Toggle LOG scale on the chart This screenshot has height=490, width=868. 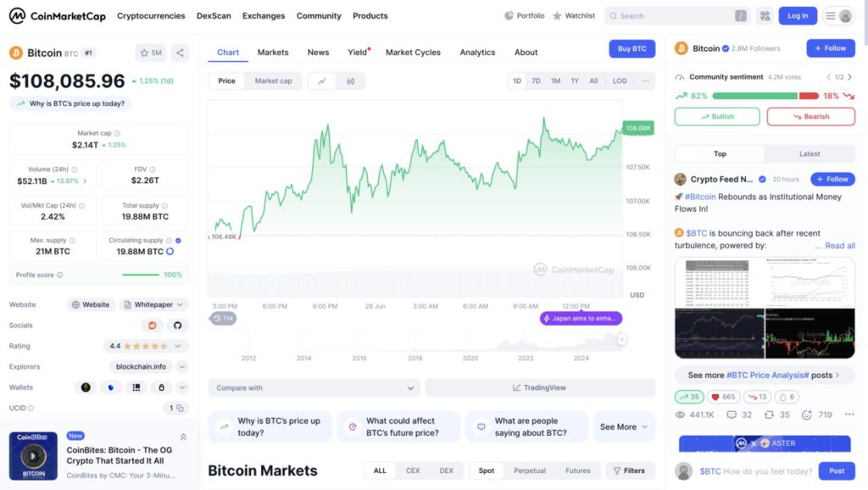coord(620,81)
